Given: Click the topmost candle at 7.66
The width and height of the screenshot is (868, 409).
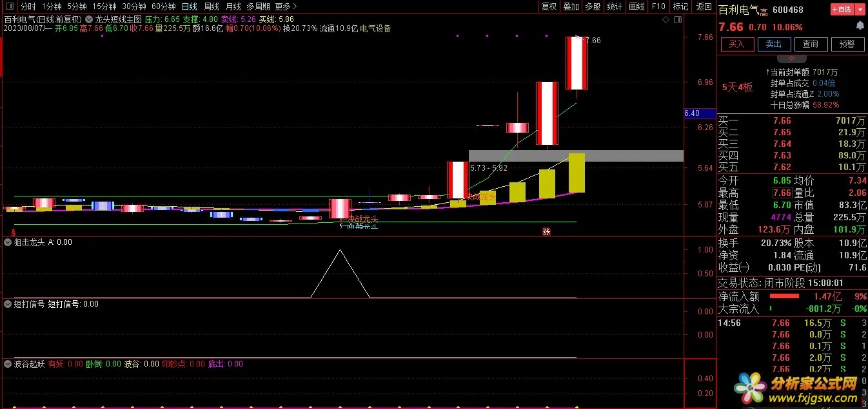Looking at the screenshot, I should point(577,63).
